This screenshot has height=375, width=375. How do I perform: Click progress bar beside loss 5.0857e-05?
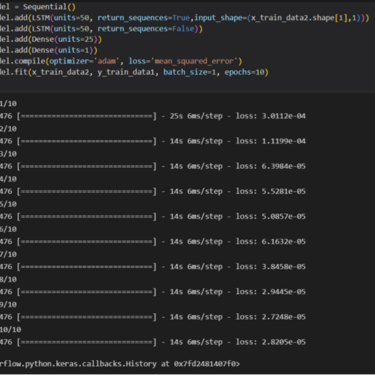[87, 217]
